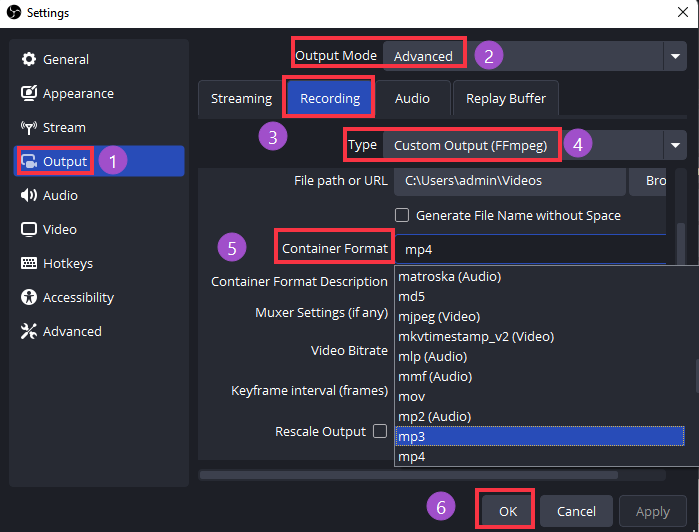Screen dimensions: 699x532
Task: Select matroska (Audio) from the list
Action: pyautogui.click(x=540, y=276)
